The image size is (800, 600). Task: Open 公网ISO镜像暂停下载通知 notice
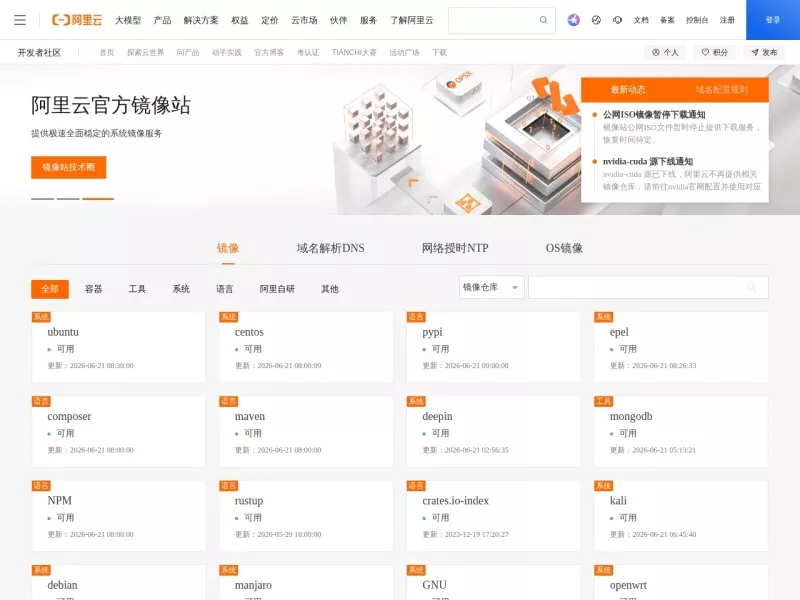(x=654, y=115)
